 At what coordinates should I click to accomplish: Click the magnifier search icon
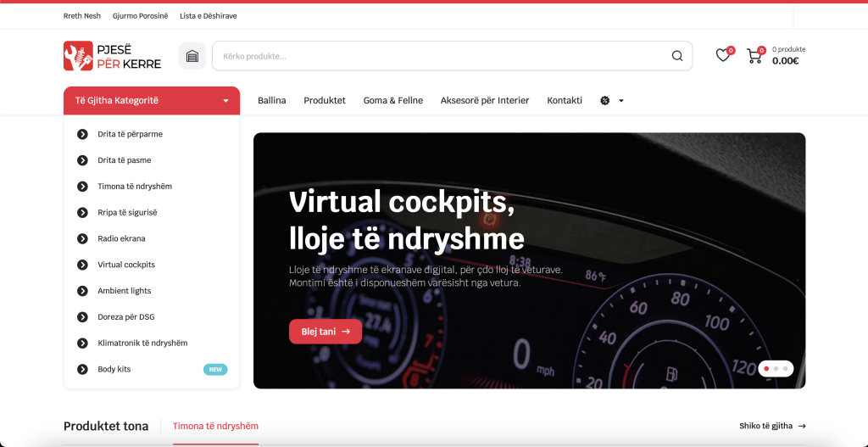click(677, 56)
